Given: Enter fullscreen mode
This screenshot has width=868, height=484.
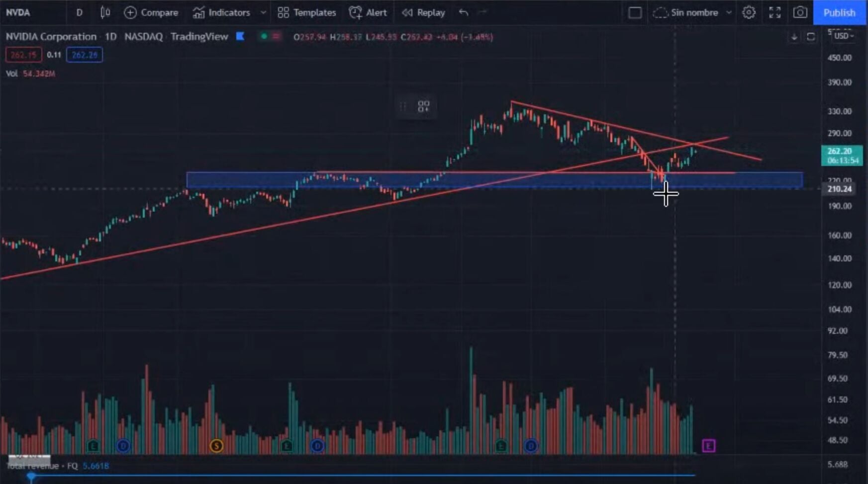Looking at the screenshot, I should [774, 12].
